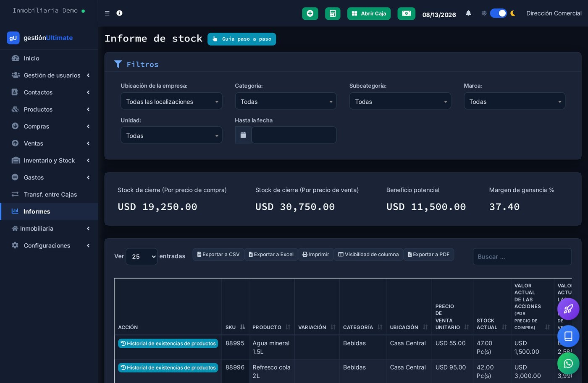Click the info circle icon
The image size is (588, 383).
(x=119, y=13)
